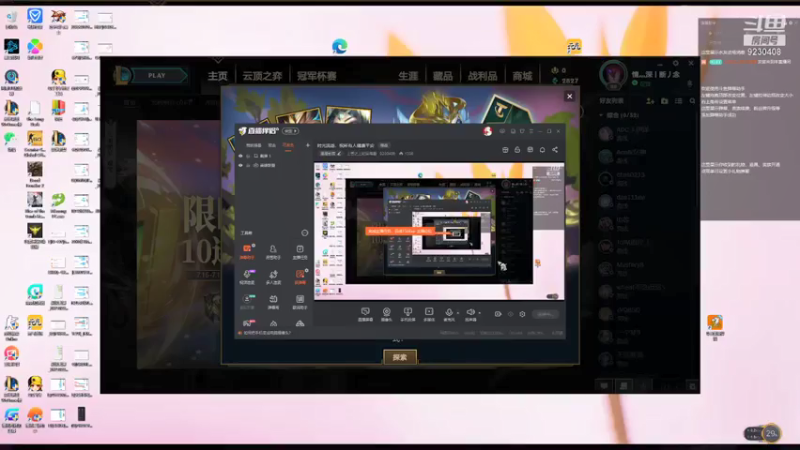Click the new folder icon in friends panel
800x450 pixels.
(664, 101)
